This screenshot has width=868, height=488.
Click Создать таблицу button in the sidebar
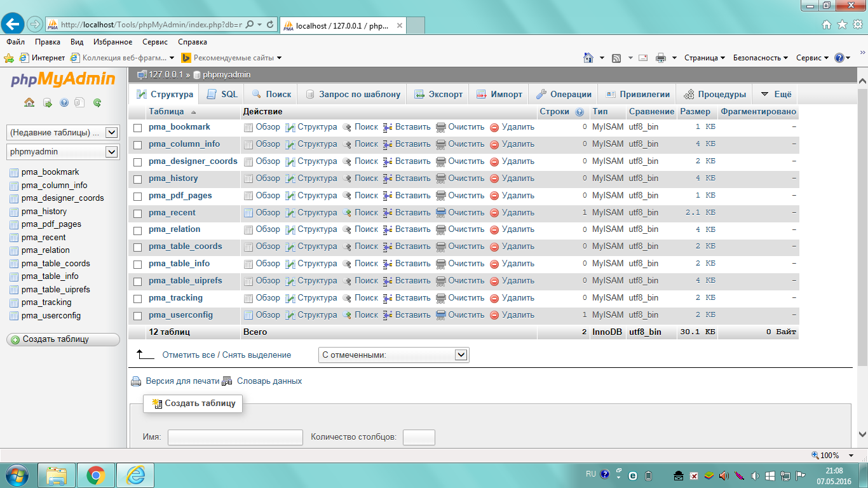pyautogui.click(x=63, y=340)
